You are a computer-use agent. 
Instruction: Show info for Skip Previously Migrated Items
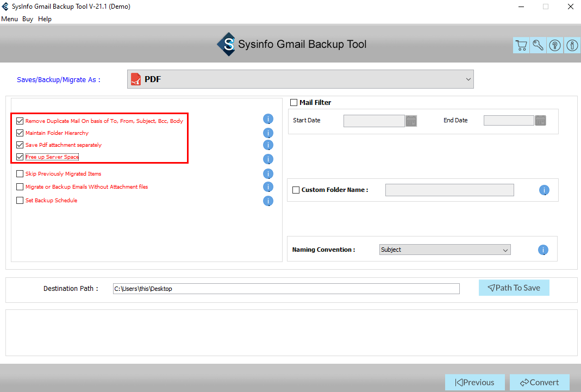268,173
